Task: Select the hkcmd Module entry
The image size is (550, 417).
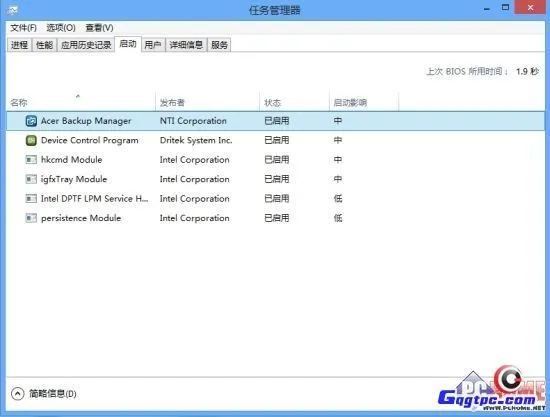Action: pyautogui.click(x=72, y=160)
